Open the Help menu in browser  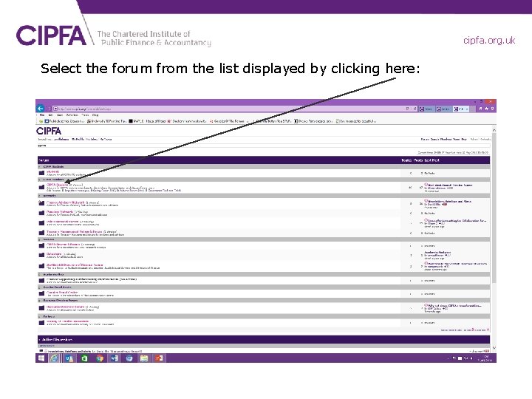[95, 115]
